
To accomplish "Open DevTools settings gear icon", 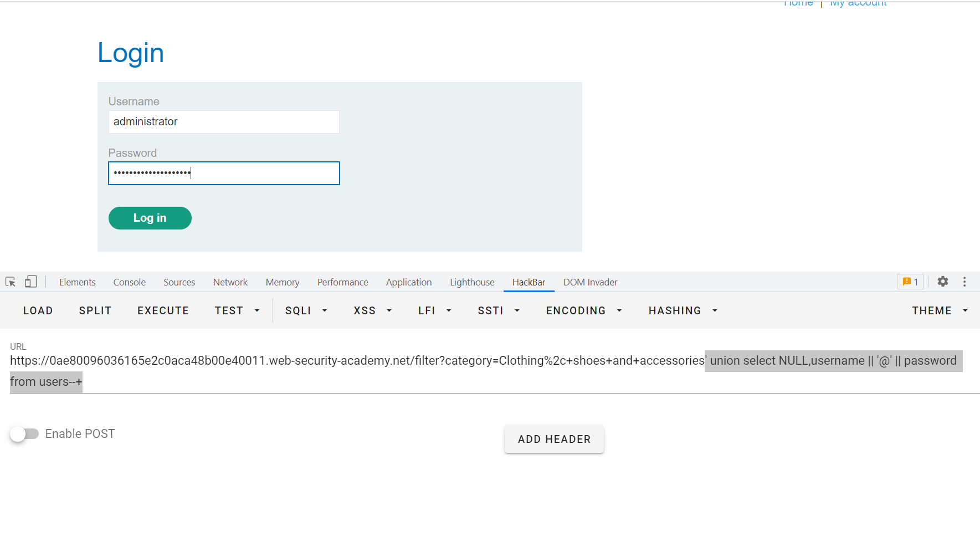I will pyautogui.click(x=943, y=282).
